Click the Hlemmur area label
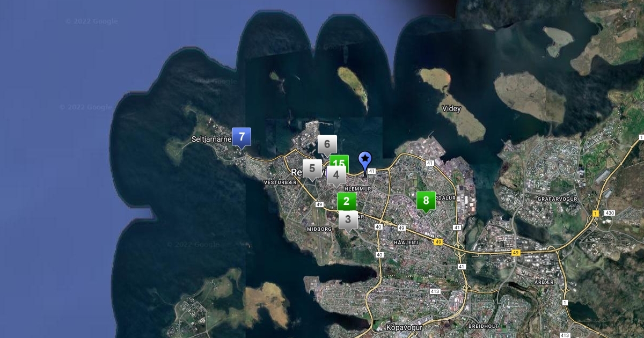Image resolution: width=644 pixels, height=338 pixels. point(358,189)
